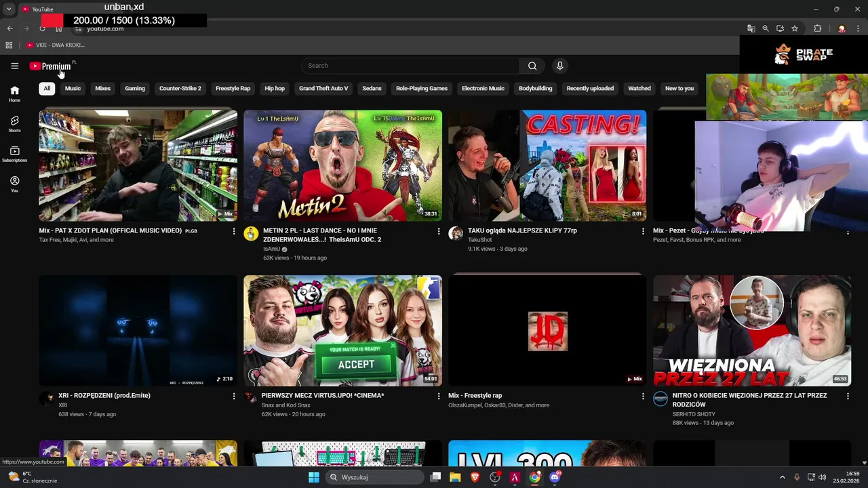Click XRI - ROZPĘDZENI (prod.Emite) title
Screen dimensions: 868x488
(104, 396)
